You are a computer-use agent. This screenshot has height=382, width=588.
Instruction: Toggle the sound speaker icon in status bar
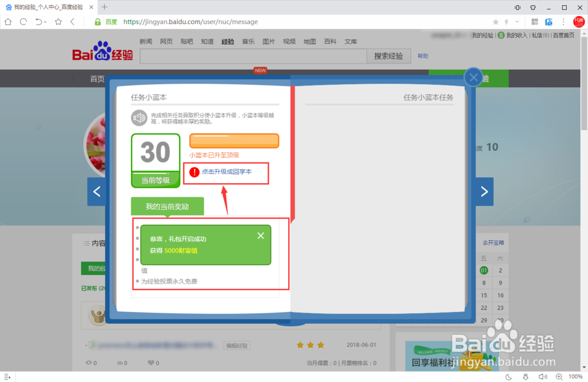tap(543, 377)
